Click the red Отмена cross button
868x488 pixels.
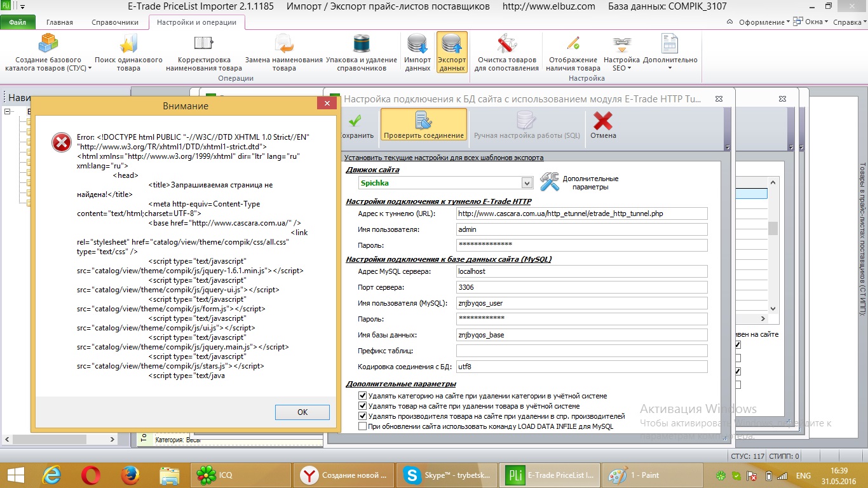point(603,125)
